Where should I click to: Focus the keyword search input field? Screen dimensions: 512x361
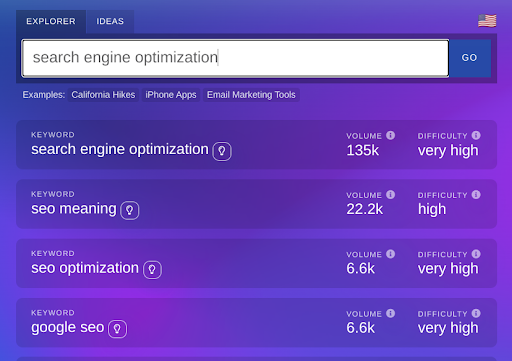click(x=235, y=58)
